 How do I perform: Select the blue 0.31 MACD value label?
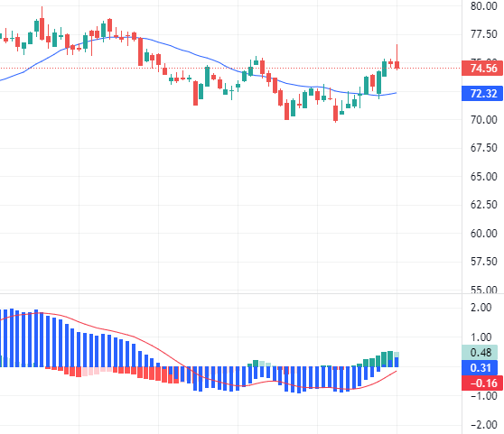(480, 367)
